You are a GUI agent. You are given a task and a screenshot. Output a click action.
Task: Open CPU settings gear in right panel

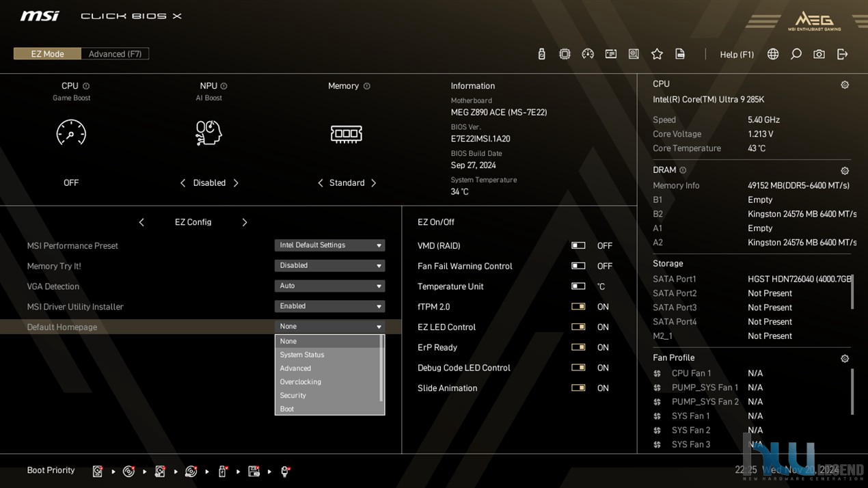pos(845,85)
